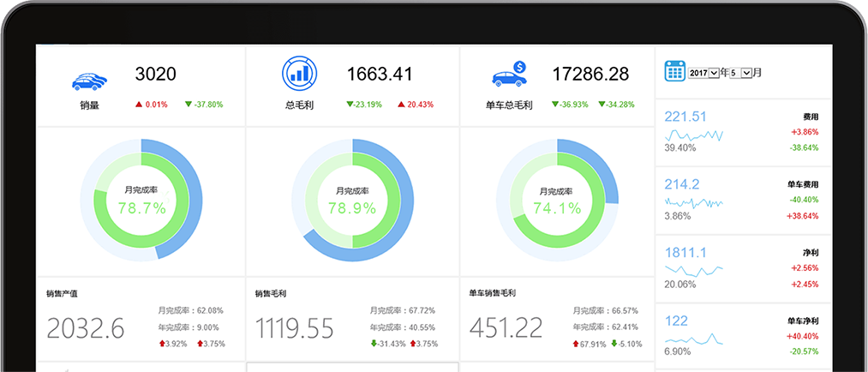Select the 净利 value 1811.1
The image size is (868, 372).
tap(685, 252)
